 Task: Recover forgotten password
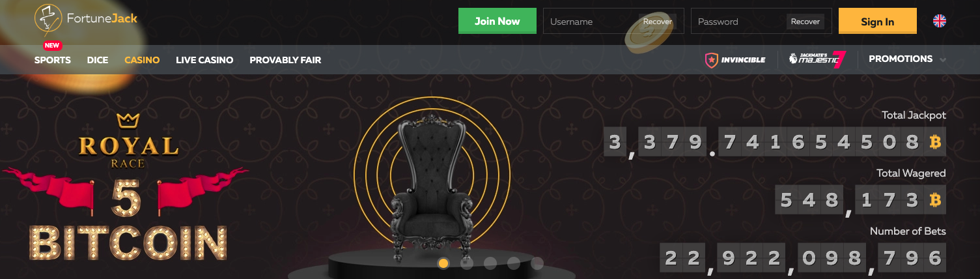click(805, 22)
